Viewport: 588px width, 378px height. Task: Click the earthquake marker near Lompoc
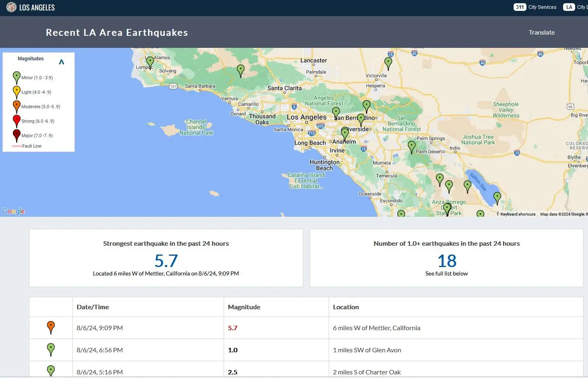(x=150, y=62)
